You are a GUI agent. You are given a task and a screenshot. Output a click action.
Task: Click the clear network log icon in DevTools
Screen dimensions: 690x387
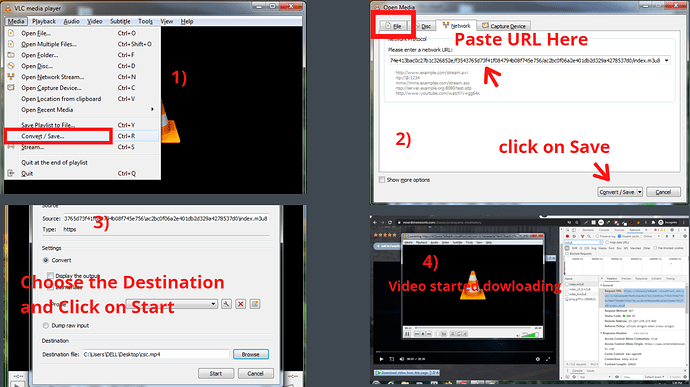tap(574, 236)
